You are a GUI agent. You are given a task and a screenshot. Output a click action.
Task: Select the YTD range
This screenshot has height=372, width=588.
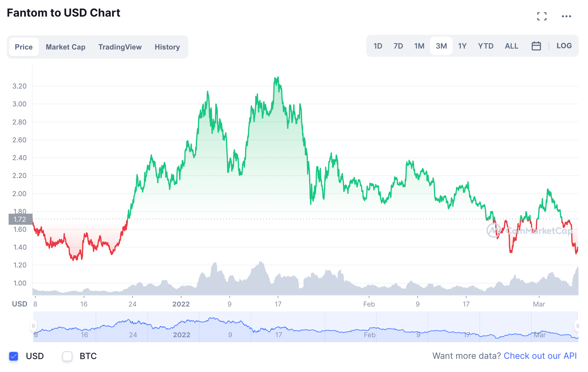tap(486, 46)
